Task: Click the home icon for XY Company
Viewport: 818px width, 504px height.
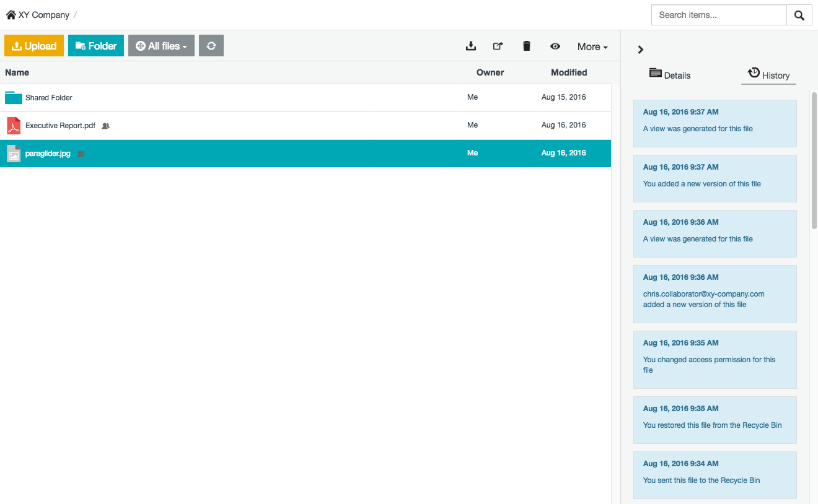Action: click(11, 15)
